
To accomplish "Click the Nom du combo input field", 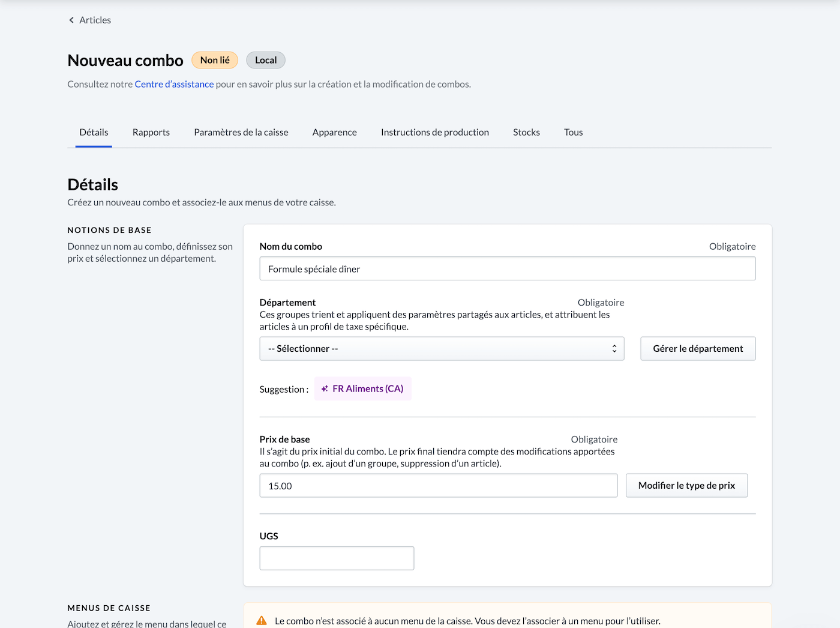I will click(x=508, y=268).
